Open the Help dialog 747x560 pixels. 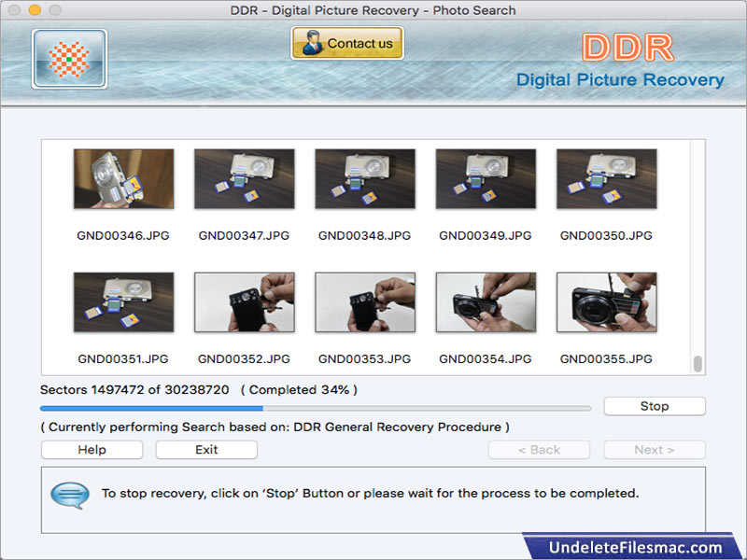[x=91, y=449]
